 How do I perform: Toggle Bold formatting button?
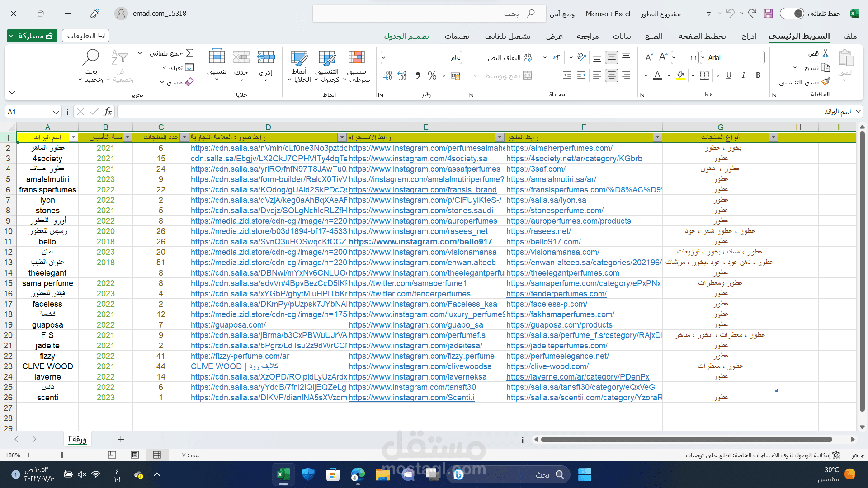758,75
